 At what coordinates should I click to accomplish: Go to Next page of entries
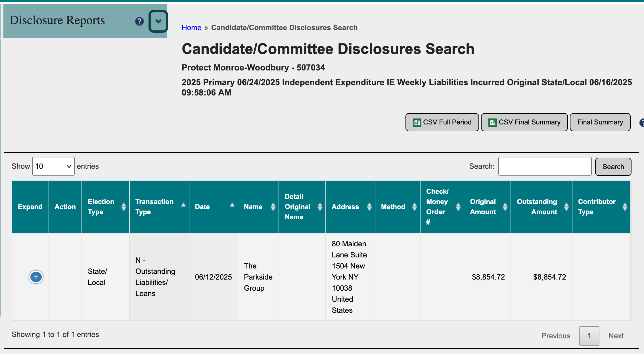tap(616, 336)
